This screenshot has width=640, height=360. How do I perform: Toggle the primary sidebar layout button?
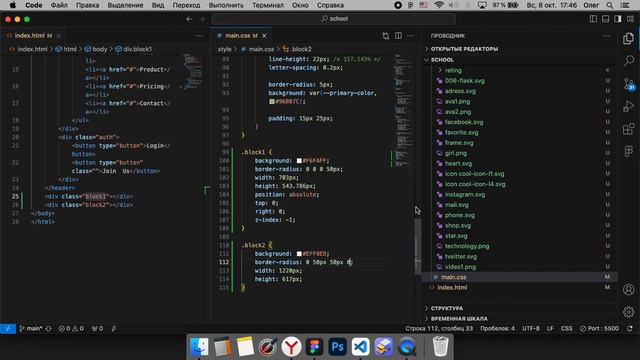593,19
